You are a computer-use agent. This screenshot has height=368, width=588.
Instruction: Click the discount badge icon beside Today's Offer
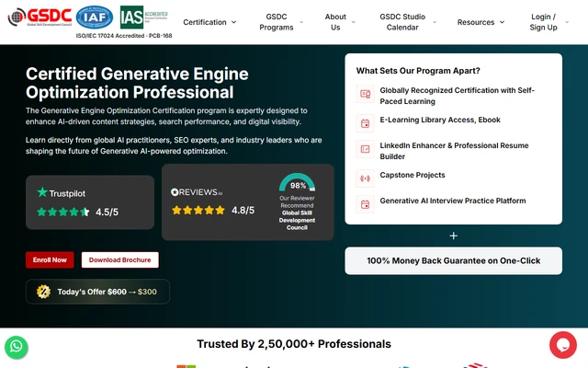(x=43, y=292)
